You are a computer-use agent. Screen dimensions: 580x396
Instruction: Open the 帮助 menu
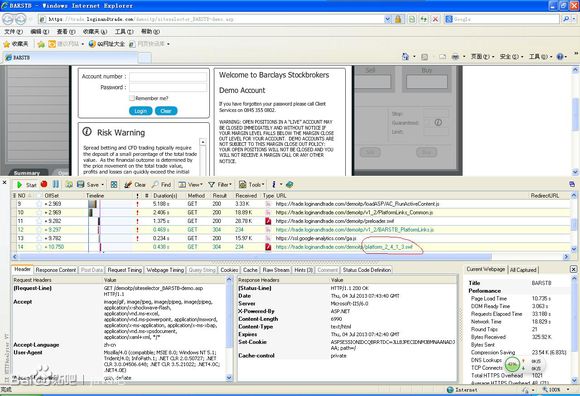point(150,32)
